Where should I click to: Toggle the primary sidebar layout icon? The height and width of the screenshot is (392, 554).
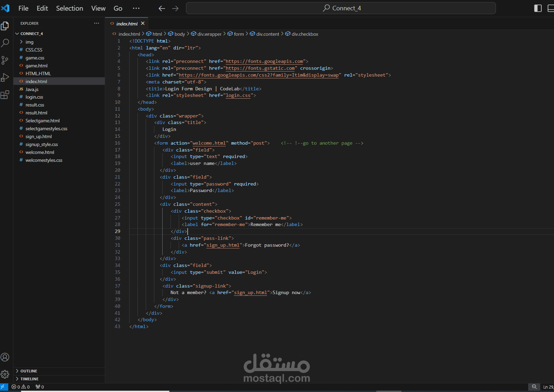click(x=538, y=8)
